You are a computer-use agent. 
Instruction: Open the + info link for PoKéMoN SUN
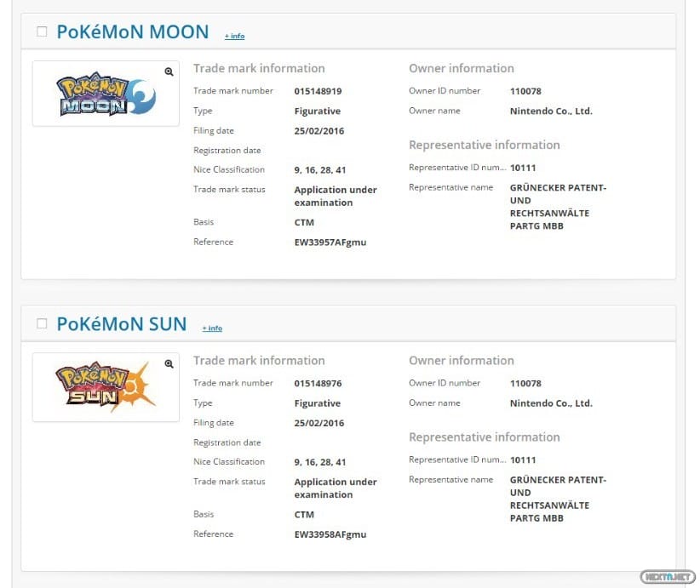point(212,328)
